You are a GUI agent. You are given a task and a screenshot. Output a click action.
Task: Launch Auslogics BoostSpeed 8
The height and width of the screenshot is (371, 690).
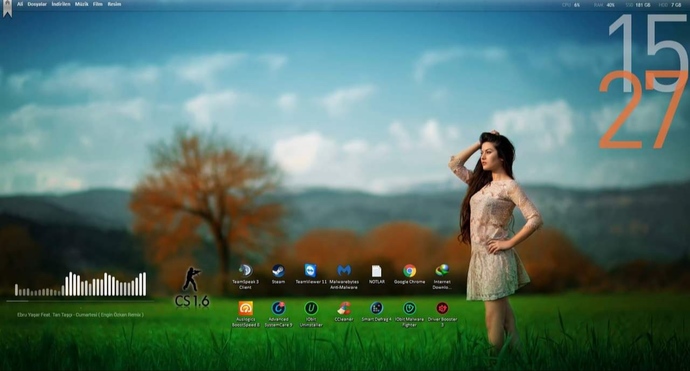(246, 314)
